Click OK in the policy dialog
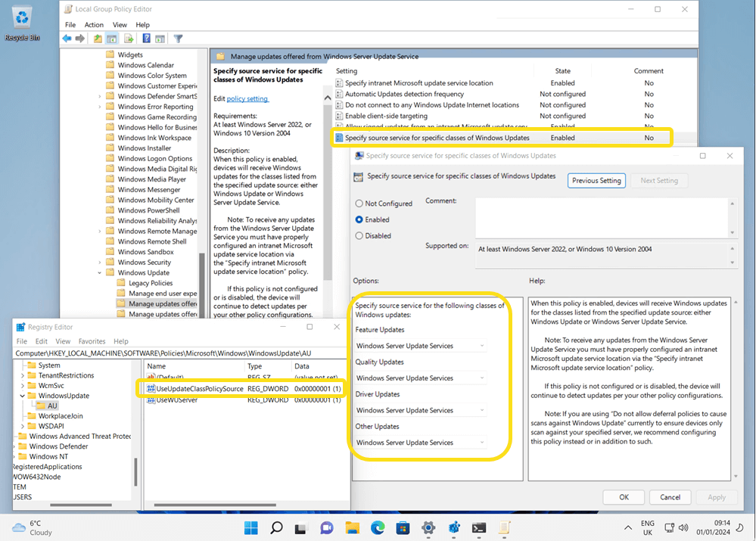756x541 pixels. coord(624,497)
